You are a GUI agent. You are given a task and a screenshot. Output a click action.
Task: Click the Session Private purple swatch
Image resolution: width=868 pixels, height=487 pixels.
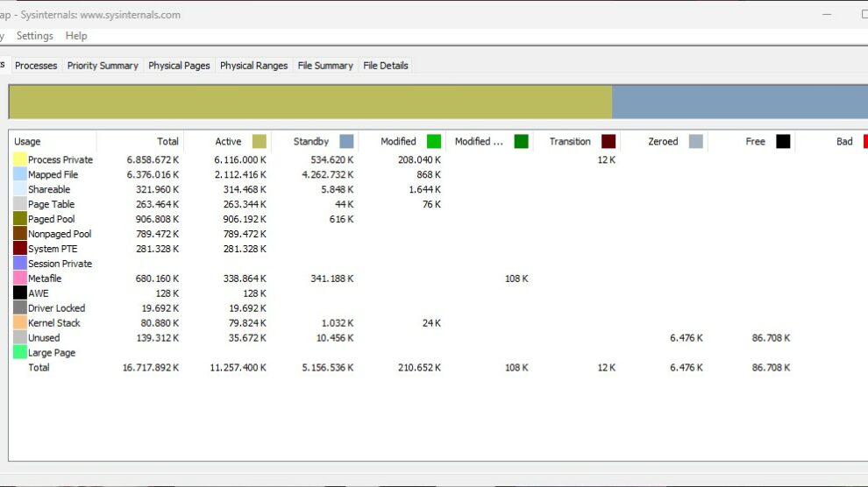[x=19, y=264]
